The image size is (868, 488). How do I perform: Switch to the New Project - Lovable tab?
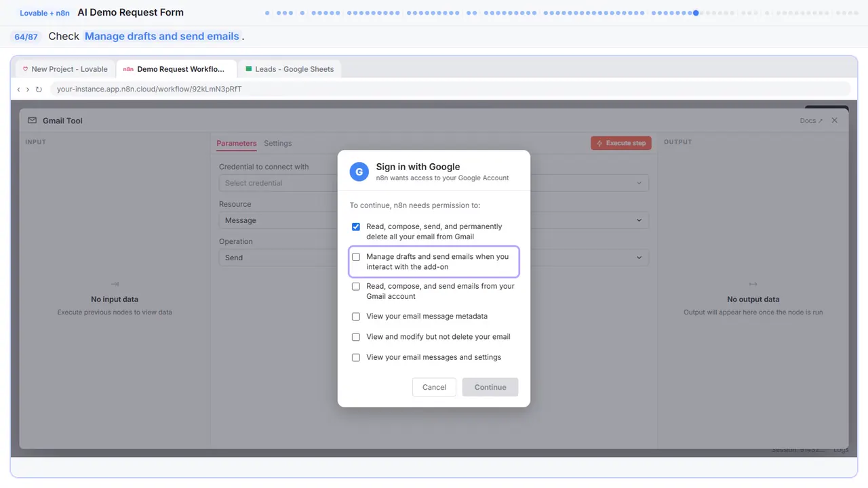pos(65,69)
